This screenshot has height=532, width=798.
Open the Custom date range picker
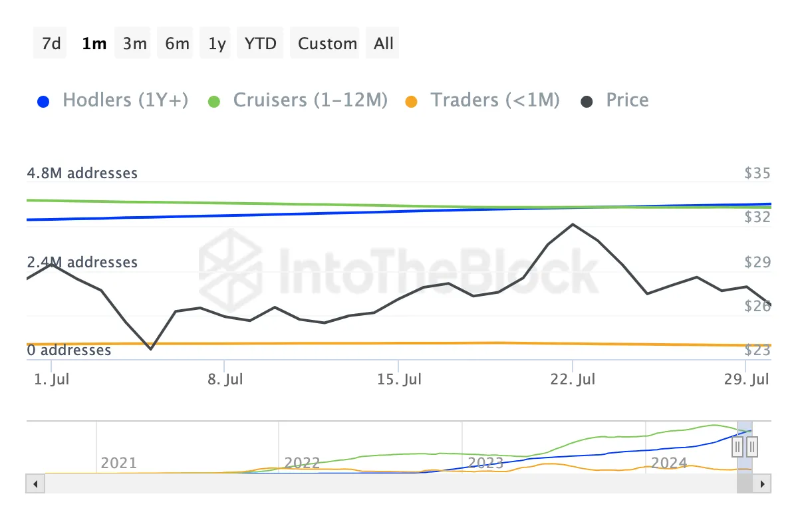coord(327,44)
